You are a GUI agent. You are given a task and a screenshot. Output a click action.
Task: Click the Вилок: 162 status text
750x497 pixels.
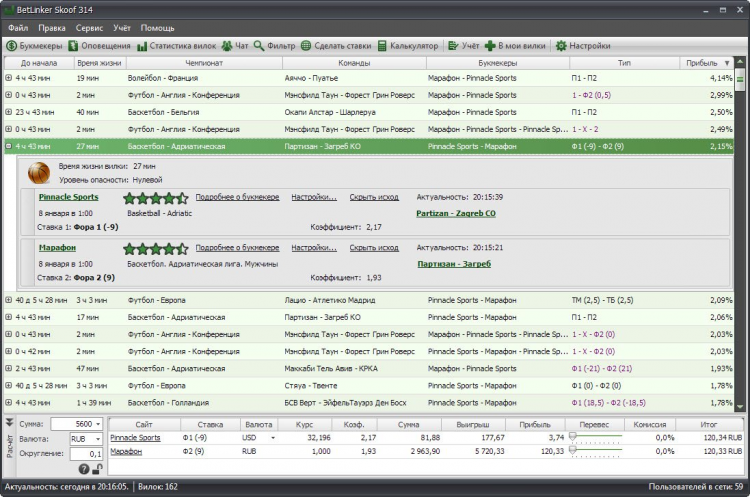158,486
